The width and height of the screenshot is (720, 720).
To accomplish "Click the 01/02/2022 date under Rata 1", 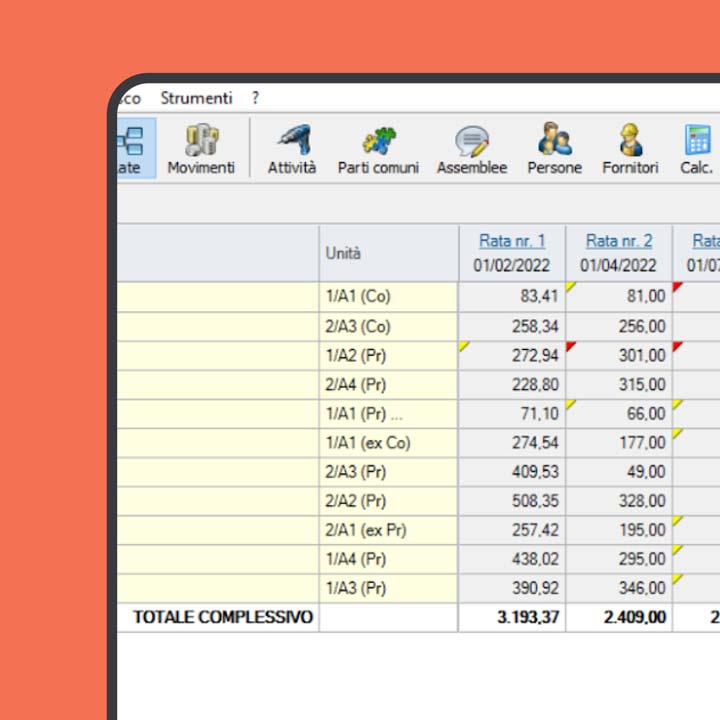I will click(512, 265).
